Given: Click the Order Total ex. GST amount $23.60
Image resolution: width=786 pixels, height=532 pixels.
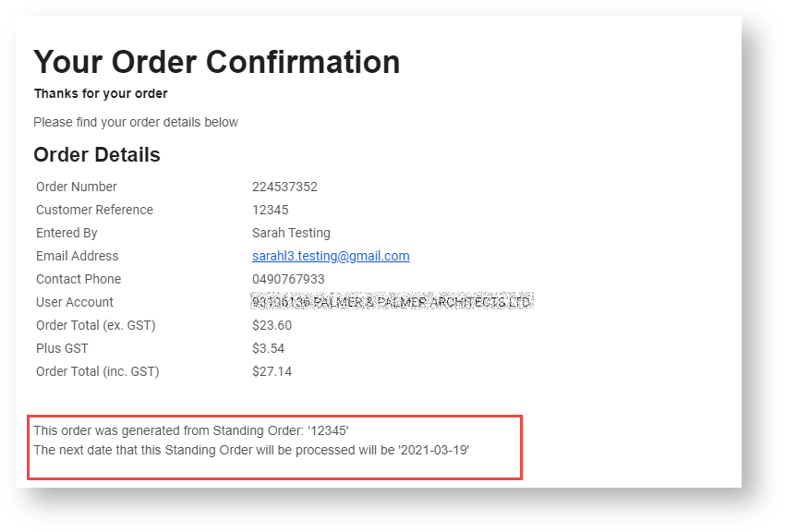Looking at the screenshot, I should [272, 325].
